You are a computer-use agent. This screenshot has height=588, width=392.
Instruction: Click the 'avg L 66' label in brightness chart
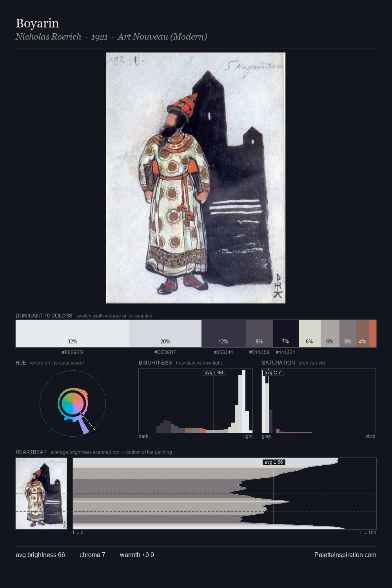point(214,373)
